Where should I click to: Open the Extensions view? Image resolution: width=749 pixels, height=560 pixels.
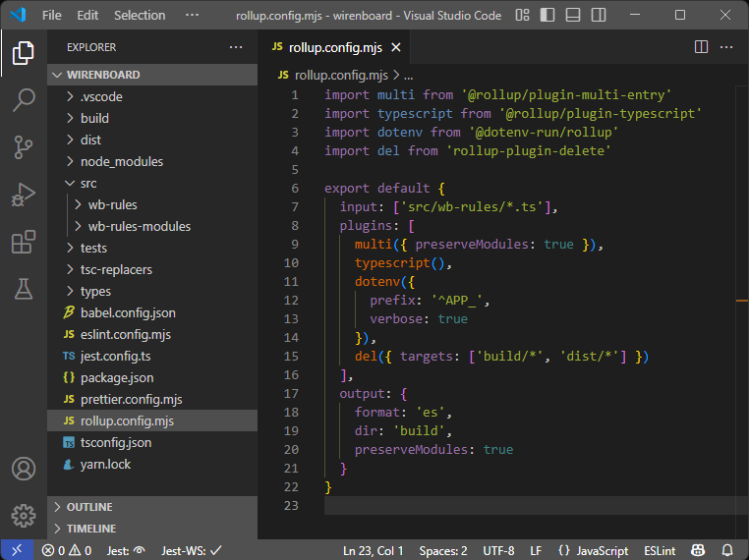24,242
